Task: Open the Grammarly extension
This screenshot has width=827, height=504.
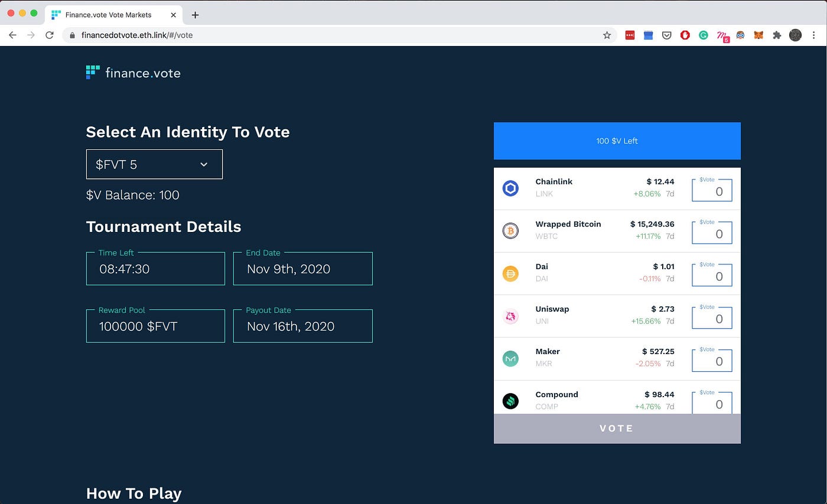Action: tap(703, 35)
